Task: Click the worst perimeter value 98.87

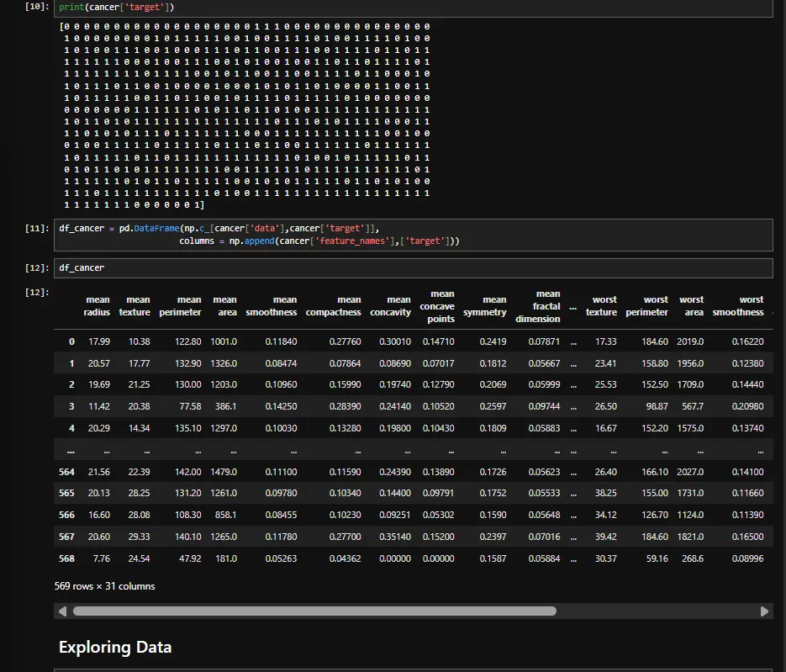Action: point(657,406)
